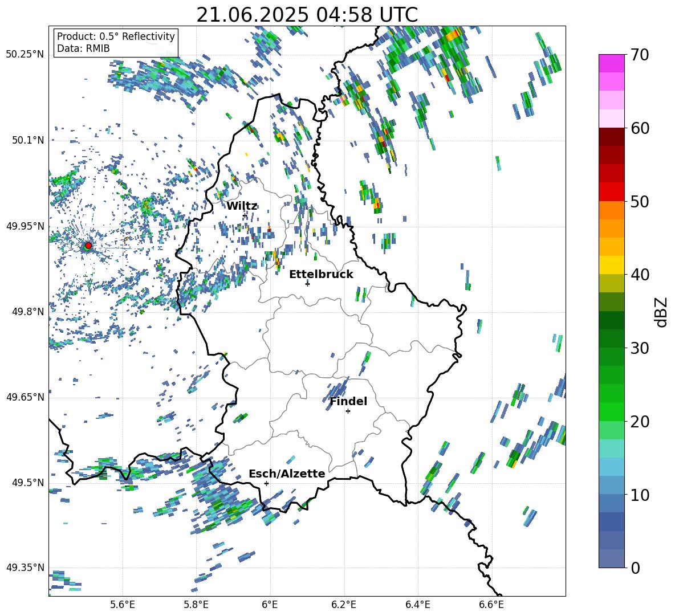
Task: Click the Ettelbruck city label
Action: 321,274
